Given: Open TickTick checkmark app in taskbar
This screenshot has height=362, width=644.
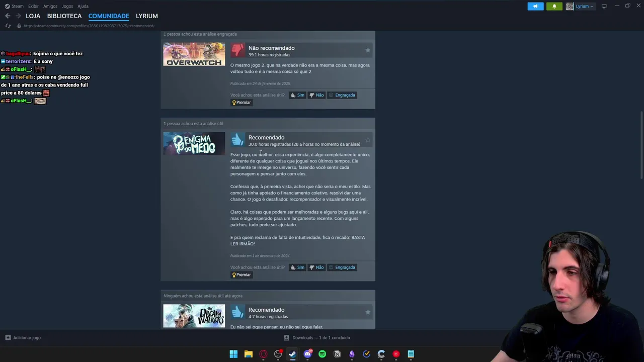Looking at the screenshot, I should [366, 354].
